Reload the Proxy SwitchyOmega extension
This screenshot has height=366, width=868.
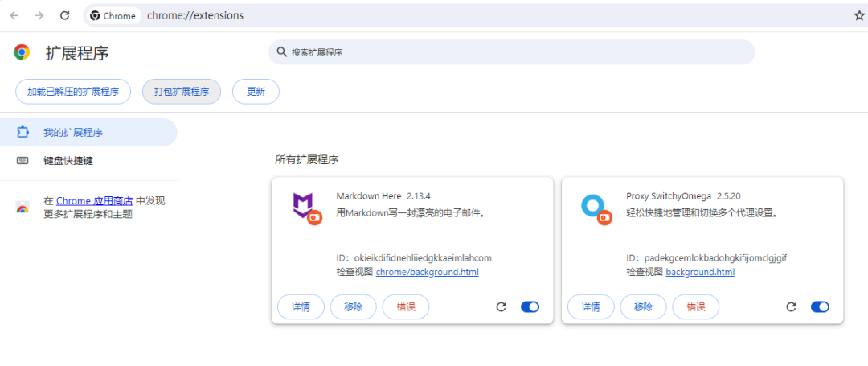coord(791,306)
